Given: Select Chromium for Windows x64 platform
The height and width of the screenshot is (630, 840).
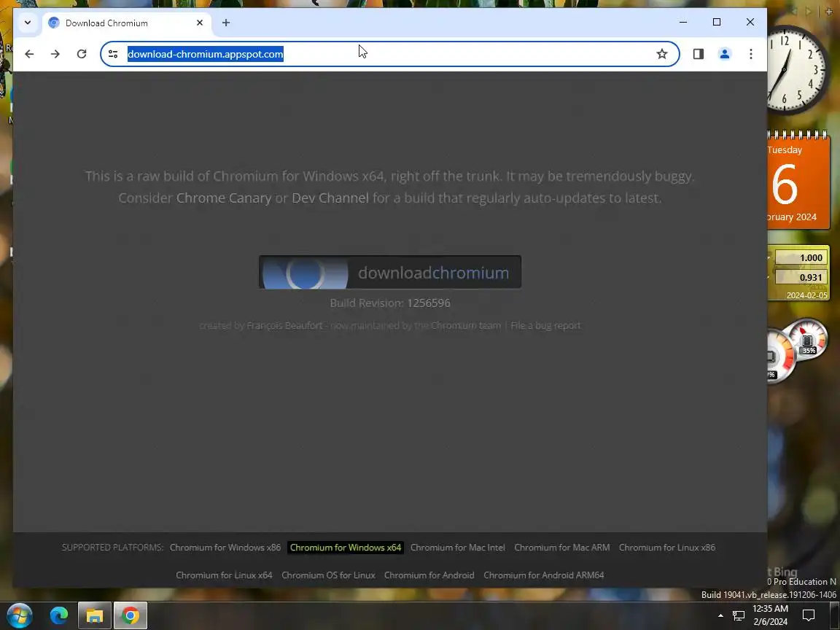Looking at the screenshot, I should [x=346, y=548].
